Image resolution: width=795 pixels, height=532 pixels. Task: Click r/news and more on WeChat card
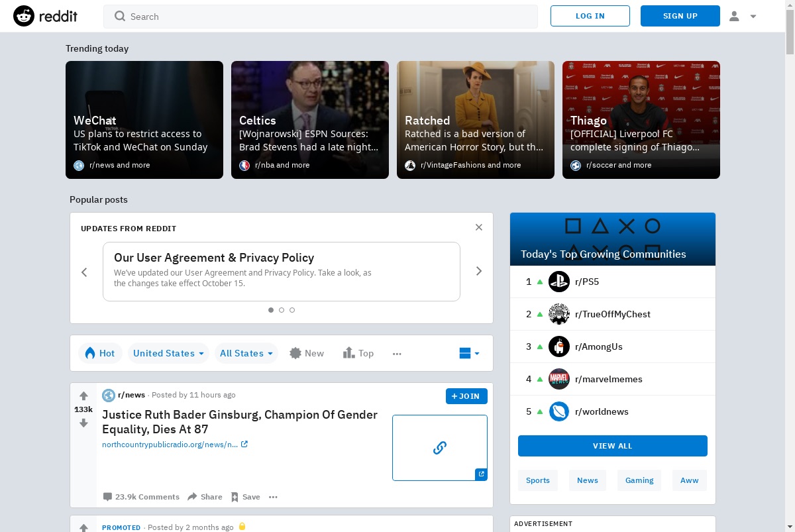pyautogui.click(x=120, y=165)
